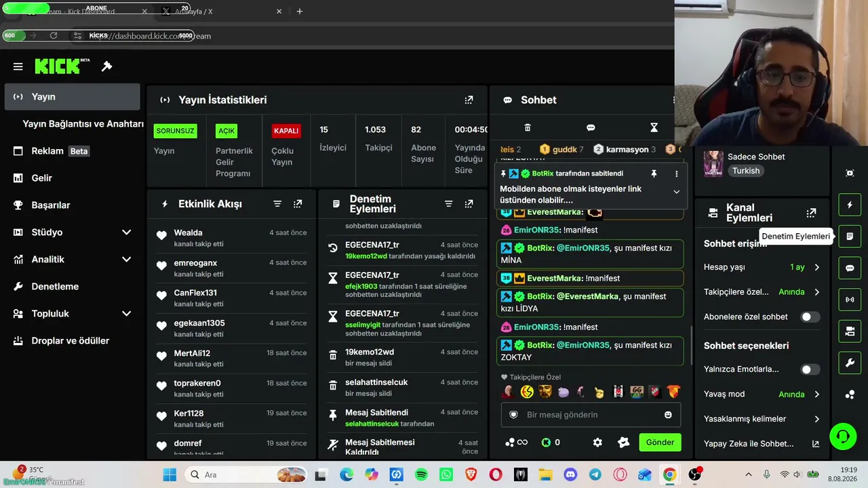Click the trash icon in chat header
This screenshot has width=868, height=488.
point(528,127)
